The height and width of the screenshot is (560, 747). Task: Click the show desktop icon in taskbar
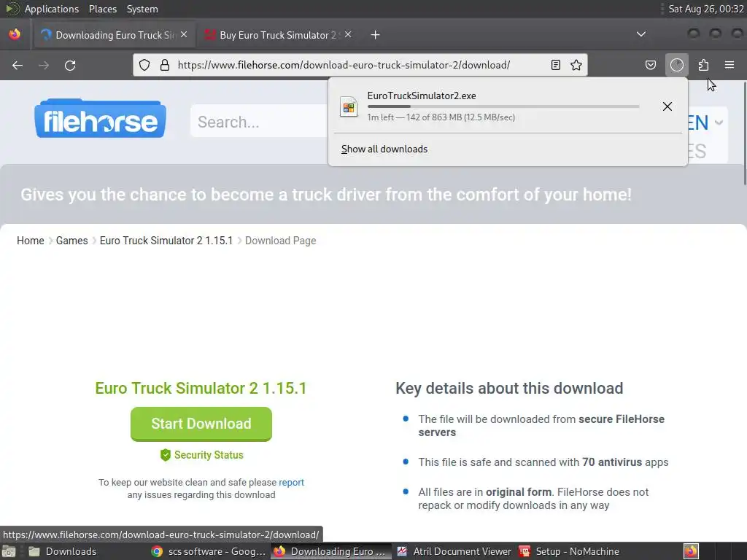tap(9, 551)
